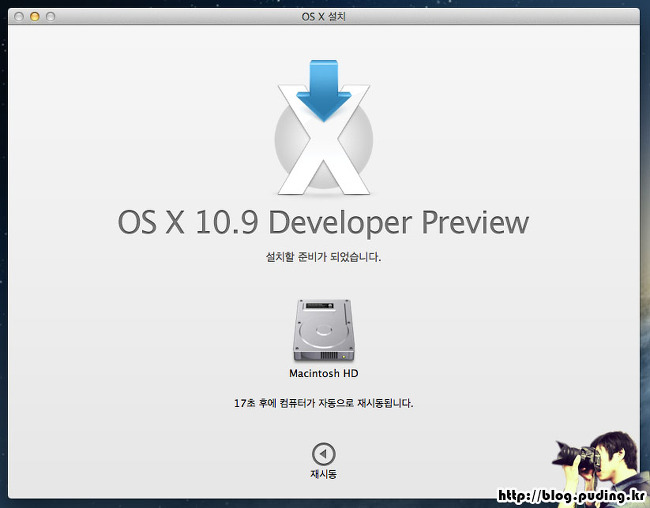Click the Macintosh HD disk label
This screenshot has height=508, width=650.
324,373
